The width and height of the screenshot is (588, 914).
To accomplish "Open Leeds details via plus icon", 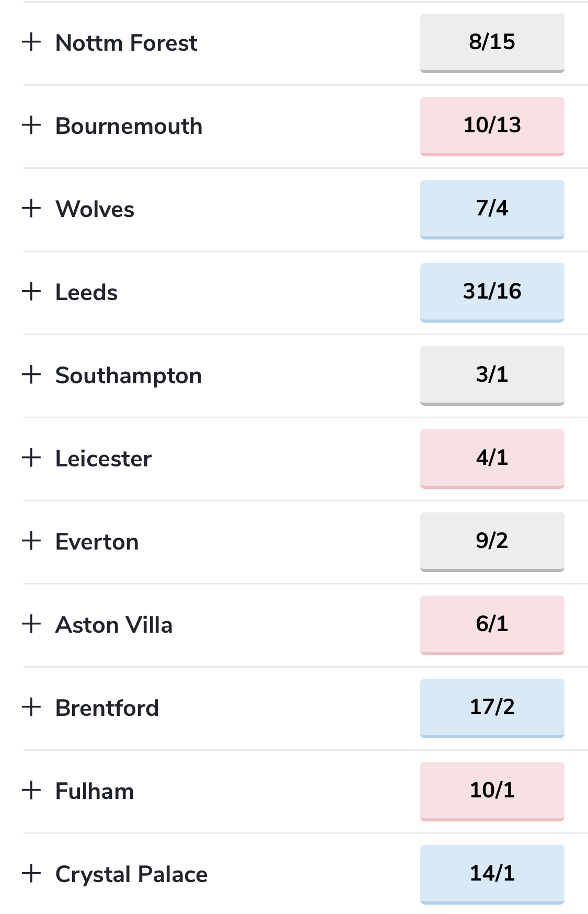I will click(31, 292).
